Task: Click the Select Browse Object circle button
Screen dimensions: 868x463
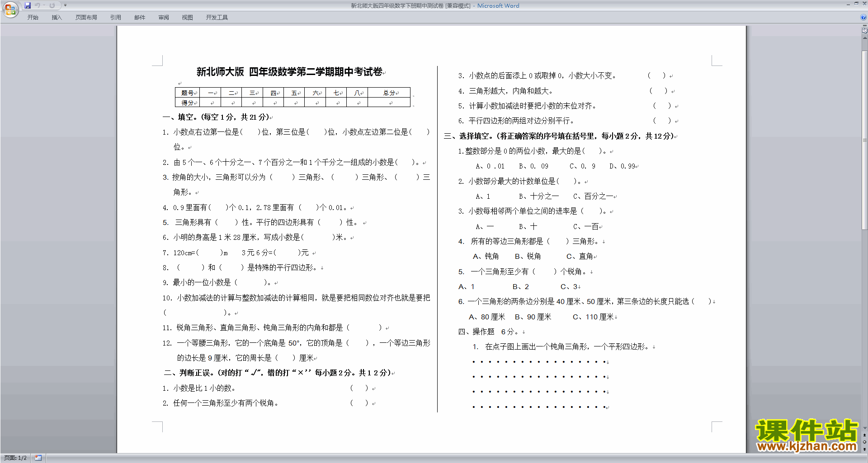Action: pyautogui.click(x=865, y=442)
